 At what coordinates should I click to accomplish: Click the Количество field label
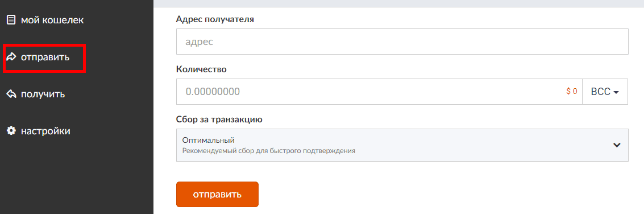pos(201,69)
